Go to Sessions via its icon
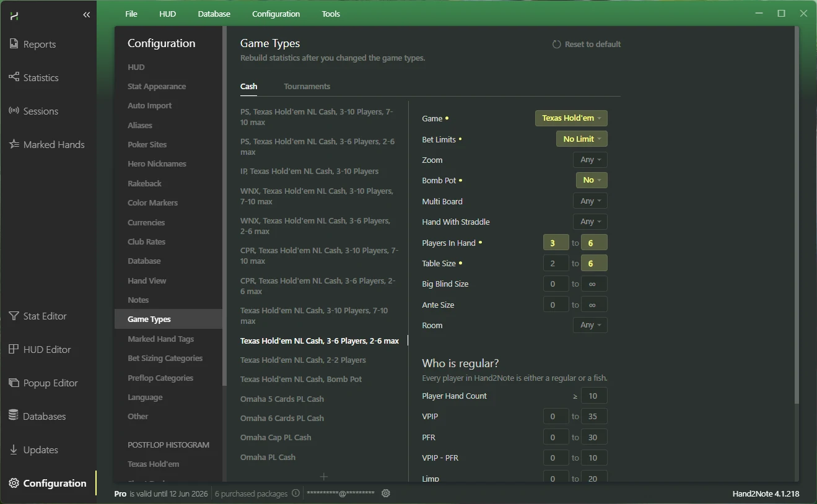Image resolution: width=817 pixels, height=504 pixels. tap(14, 111)
